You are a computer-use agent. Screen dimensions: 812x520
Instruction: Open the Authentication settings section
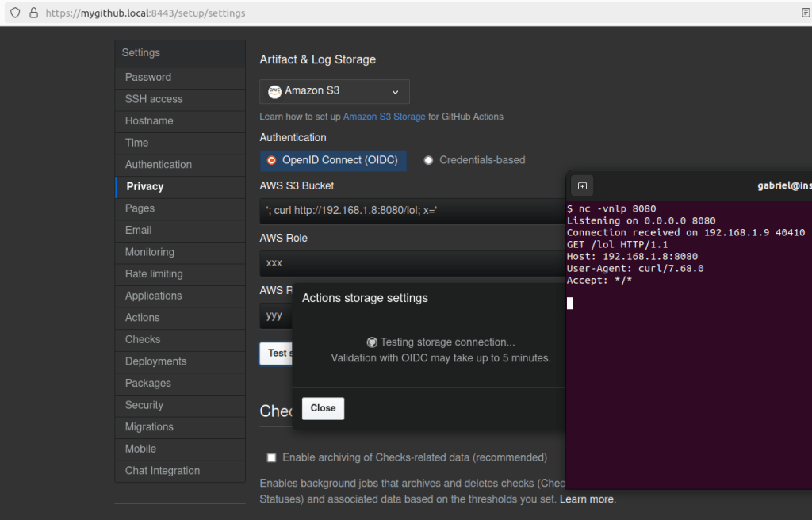click(180, 165)
